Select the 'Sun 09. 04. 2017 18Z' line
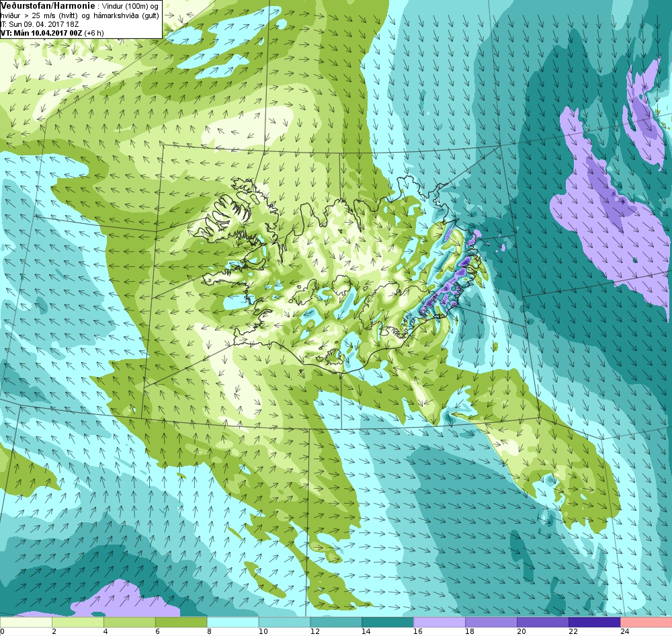 pyautogui.click(x=43, y=24)
